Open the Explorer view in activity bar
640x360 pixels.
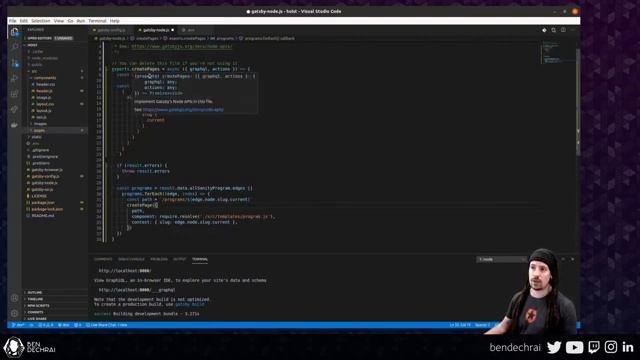pyautogui.click(x=15, y=32)
